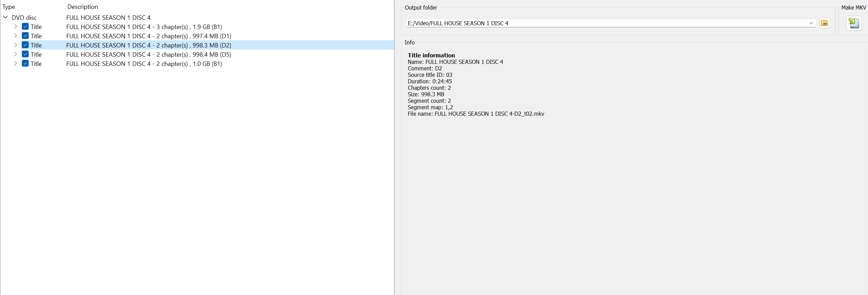Viewport: 868px width, 295px height.
Task: Click the Comment: D2 line
Action: 425,68
